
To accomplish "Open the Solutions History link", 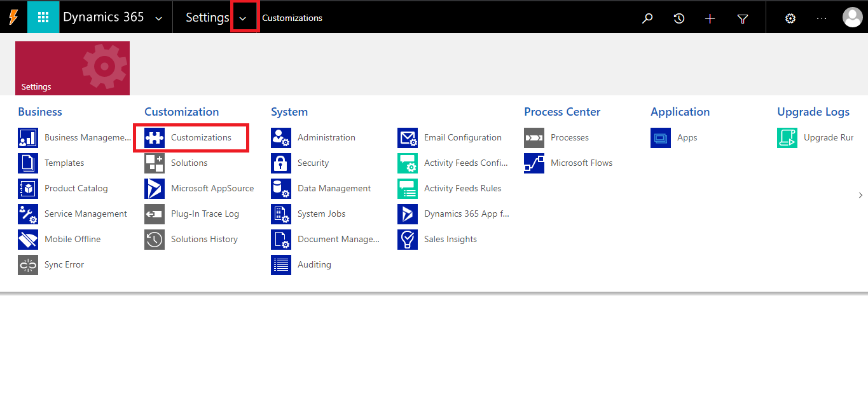I will click(204, 239).
